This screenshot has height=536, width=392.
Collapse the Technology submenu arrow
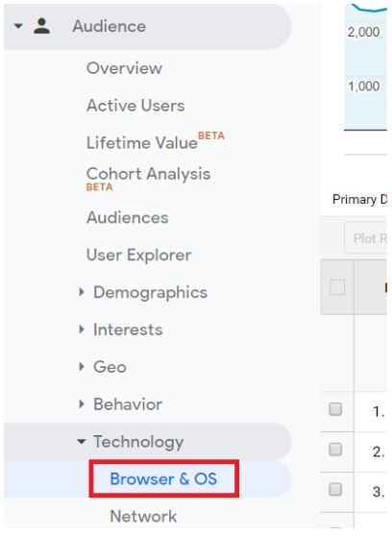(x=82, y=441)
